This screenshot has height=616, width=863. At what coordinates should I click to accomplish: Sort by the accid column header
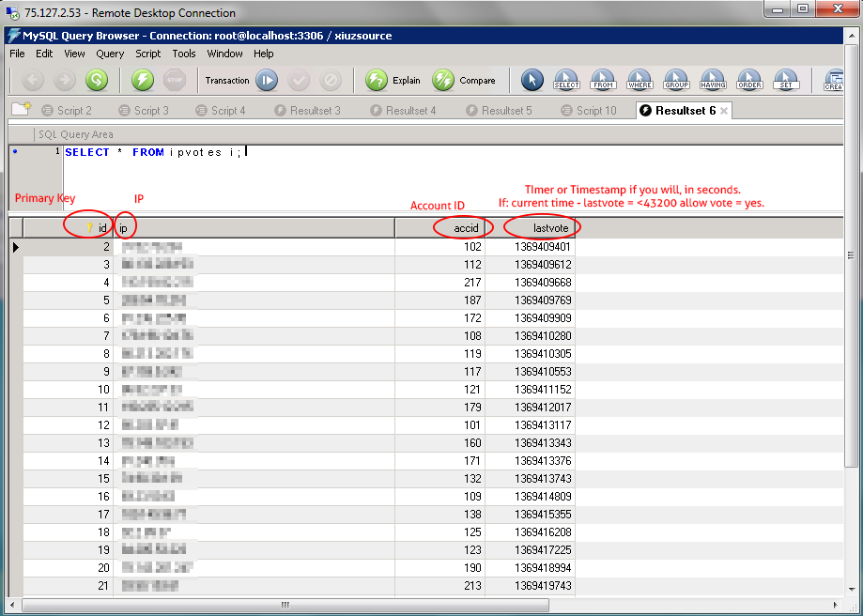click(x=439, y=228)
